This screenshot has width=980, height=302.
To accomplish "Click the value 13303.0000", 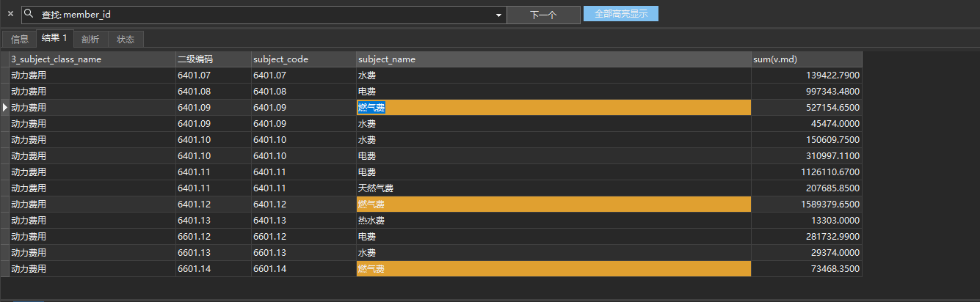I will [835, 221].
